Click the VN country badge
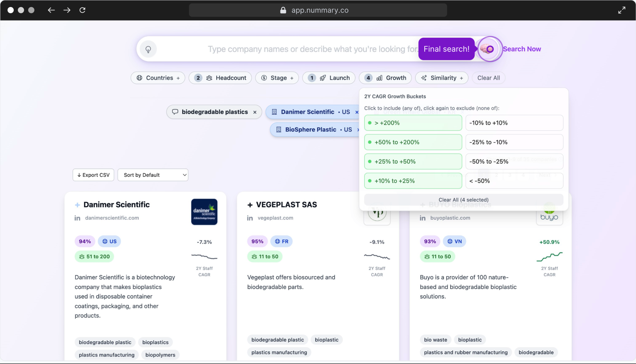The image size is (636, 364). [x=454, y=242]
